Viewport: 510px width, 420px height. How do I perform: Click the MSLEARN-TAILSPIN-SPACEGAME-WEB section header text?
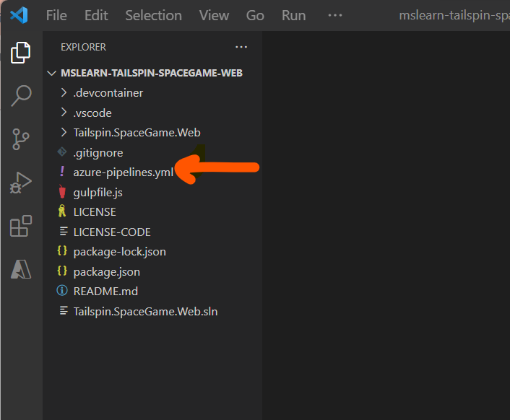[x=152, y=73]
